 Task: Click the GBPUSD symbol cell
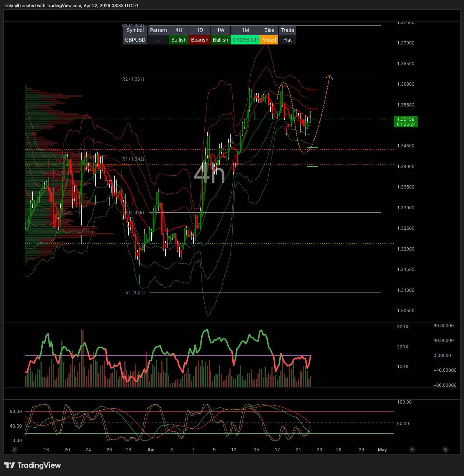pos(135,40)
